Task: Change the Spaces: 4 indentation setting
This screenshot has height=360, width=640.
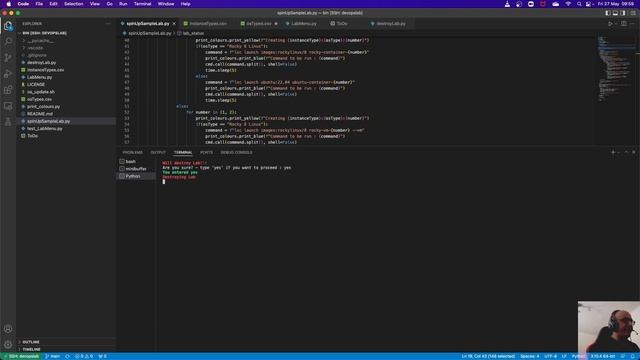Action: pyautogui.click(x=529, y=356)
